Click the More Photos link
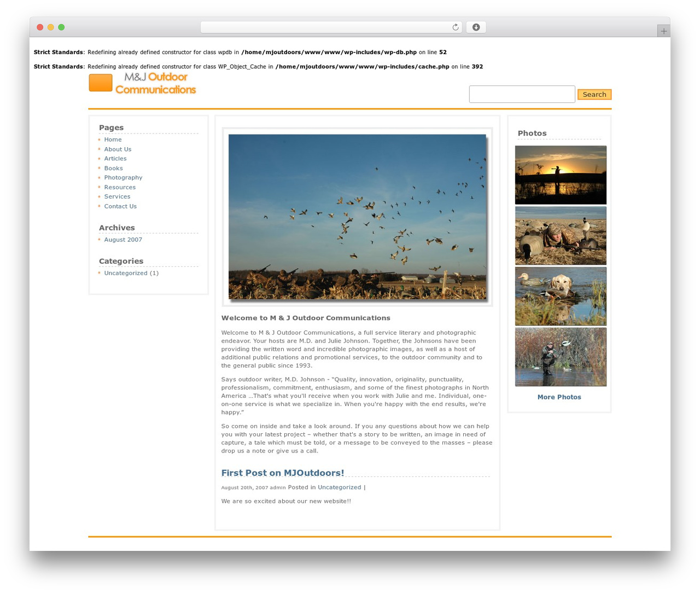The width and height of the screenshot is (700, 593). pos(559,397)
